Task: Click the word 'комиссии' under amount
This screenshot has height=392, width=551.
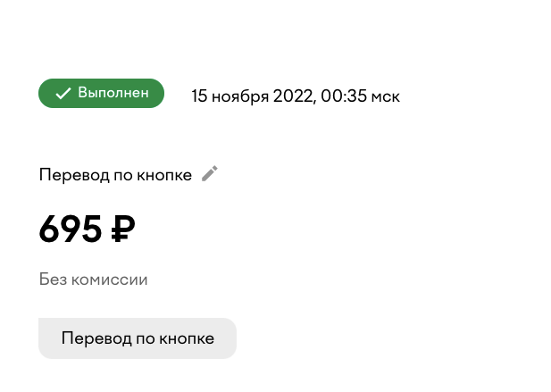Action: 109,280
